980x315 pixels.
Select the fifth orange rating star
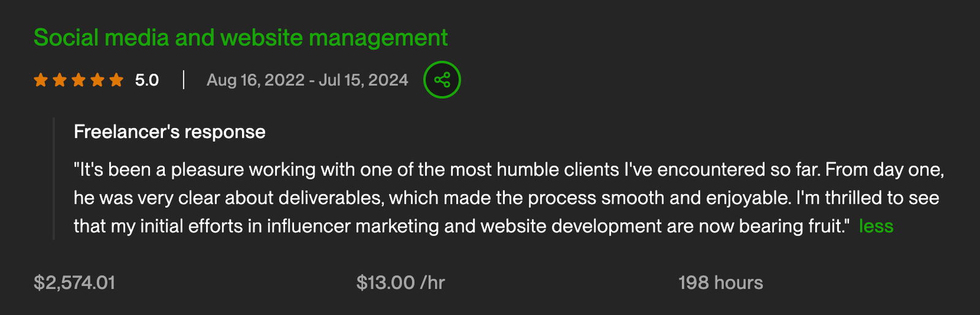(x=116, y=80)
